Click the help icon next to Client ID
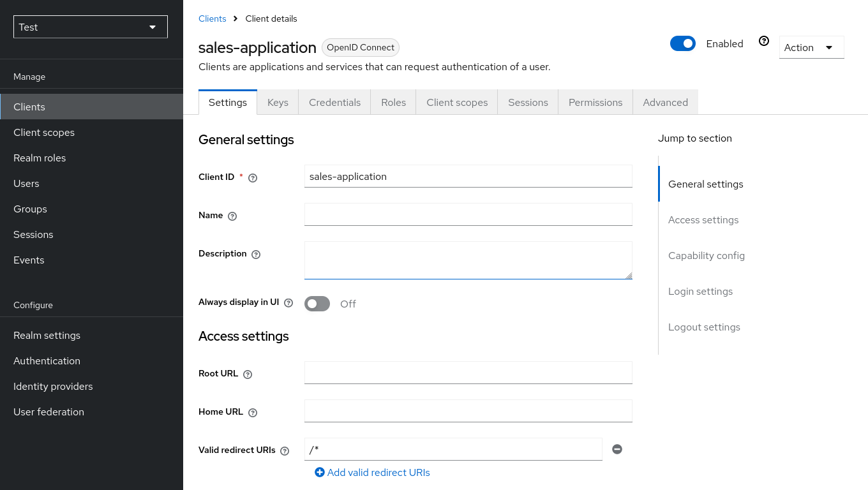 pos(253,178)
